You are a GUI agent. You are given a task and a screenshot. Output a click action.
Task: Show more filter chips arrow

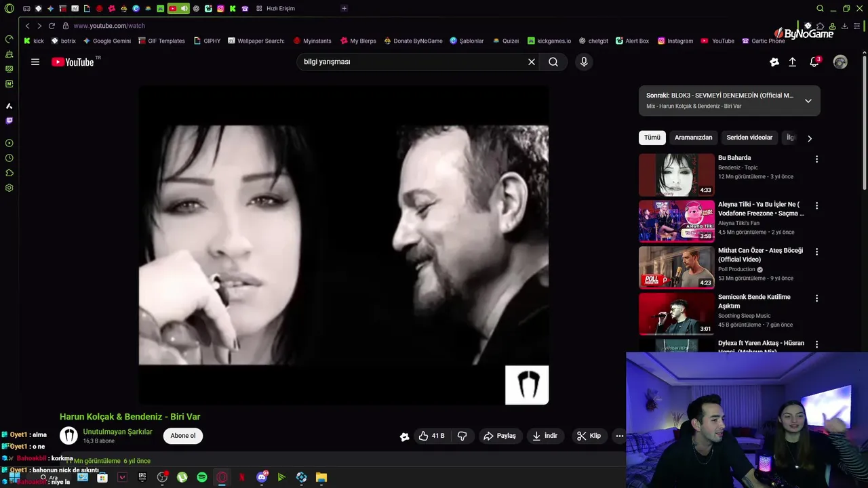809,138
